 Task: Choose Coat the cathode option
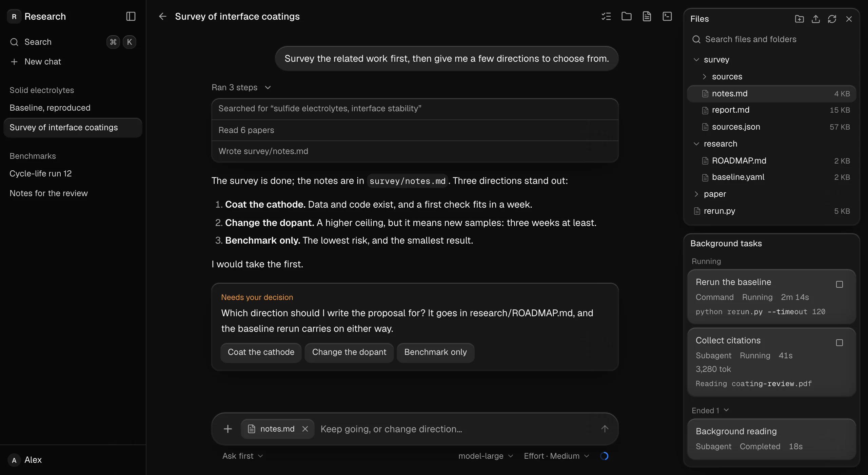point(261,353)
